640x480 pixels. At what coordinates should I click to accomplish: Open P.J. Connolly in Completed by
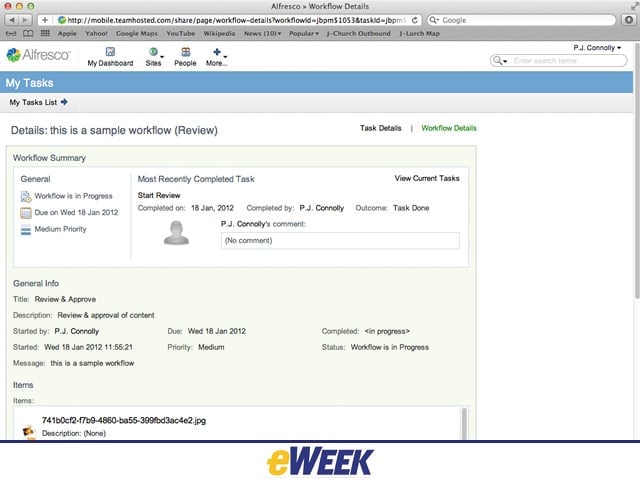click(322, 208)
